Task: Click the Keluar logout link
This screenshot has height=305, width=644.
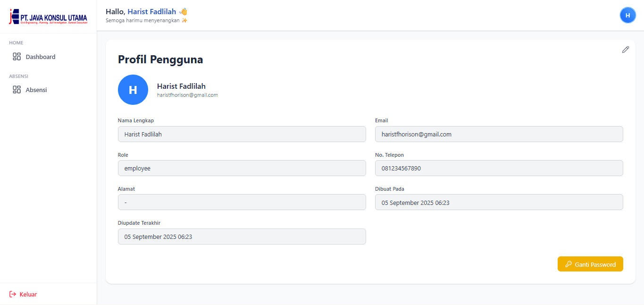Action: click(28, 294)
